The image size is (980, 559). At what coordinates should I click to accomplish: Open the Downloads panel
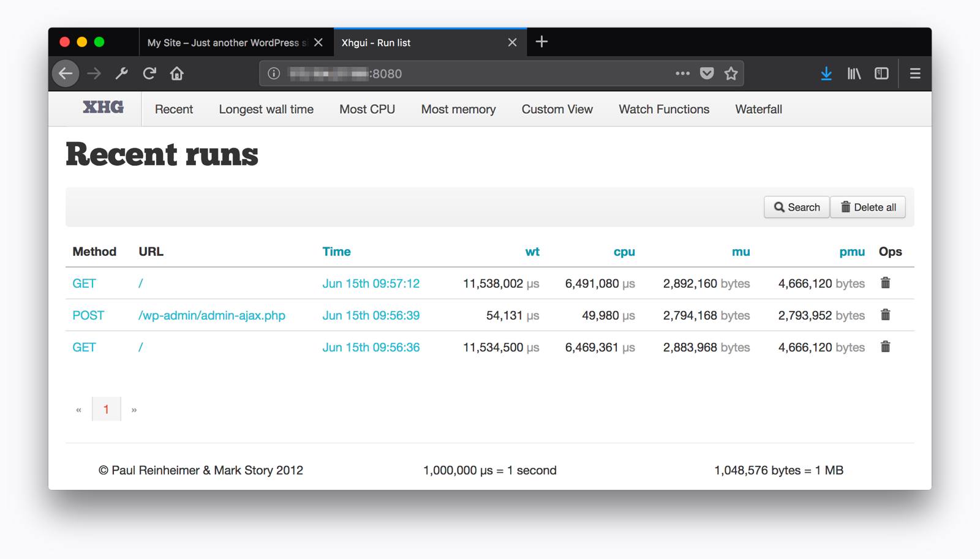(x=827, y=73)
